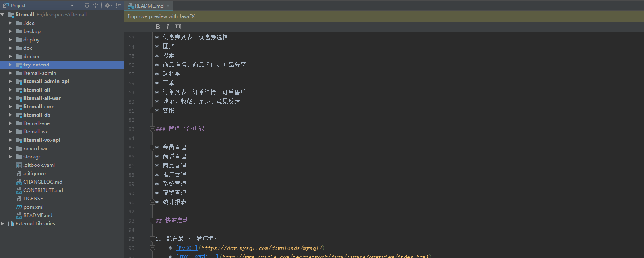Select .gitbook.yaml in the project tree

pyautogui.click(x=39, y=165)
